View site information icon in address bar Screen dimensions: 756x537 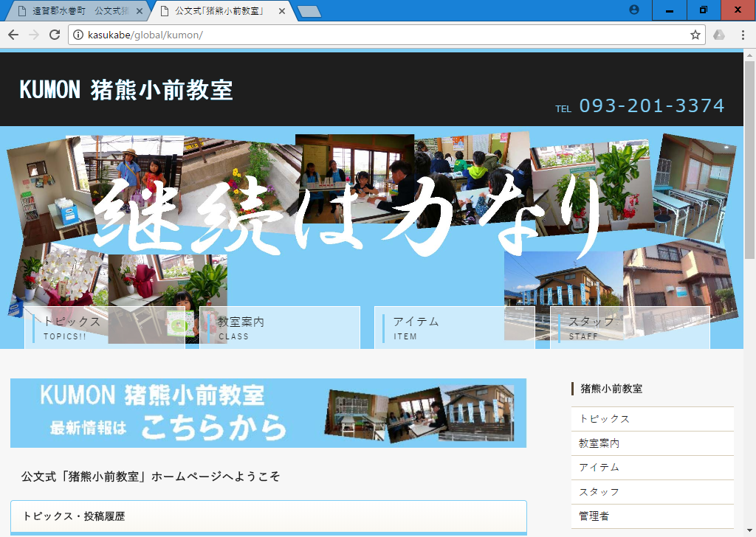78,35
